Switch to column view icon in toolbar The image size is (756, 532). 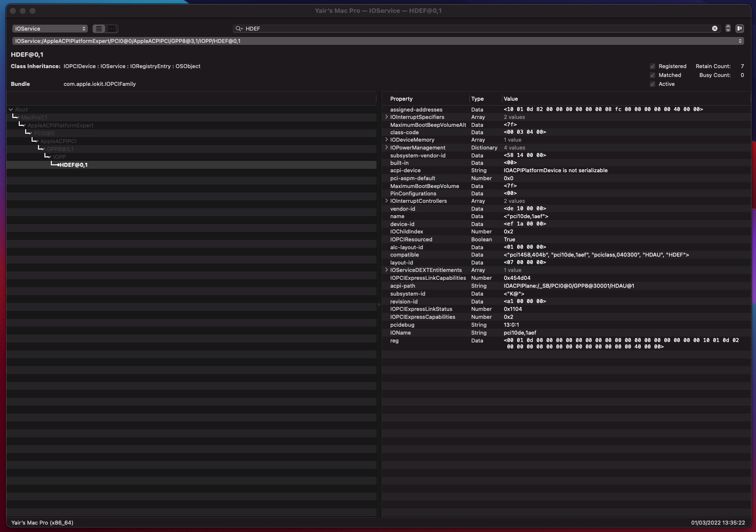tap(112, 29)
